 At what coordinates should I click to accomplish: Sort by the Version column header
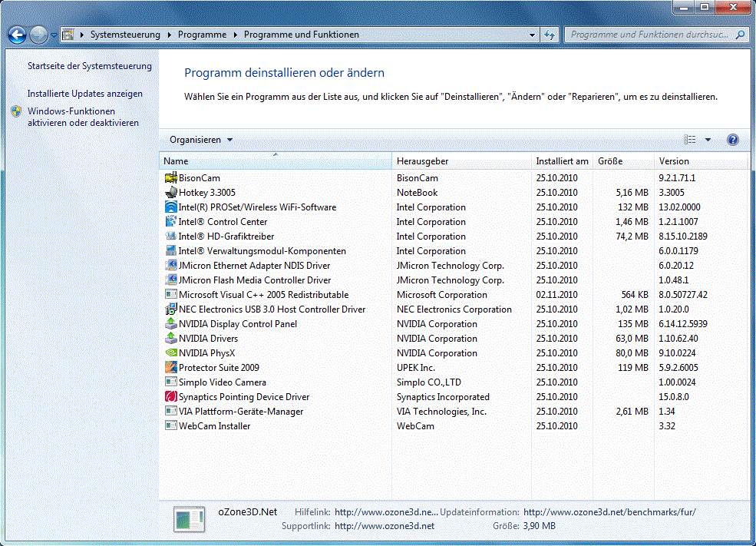[701, 161]
